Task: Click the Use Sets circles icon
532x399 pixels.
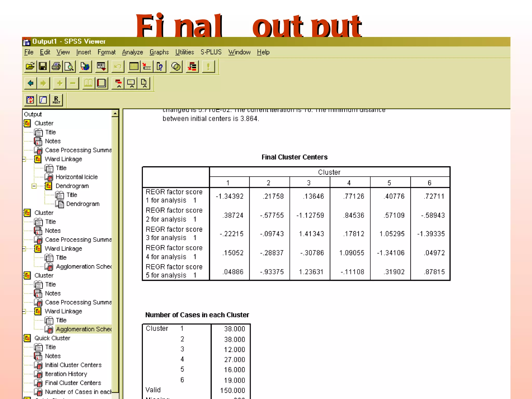Action: click(176, 66)
